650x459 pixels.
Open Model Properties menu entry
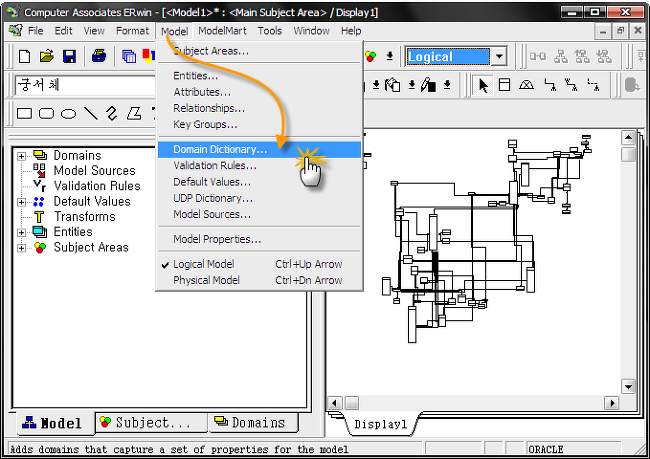[259, 239]
